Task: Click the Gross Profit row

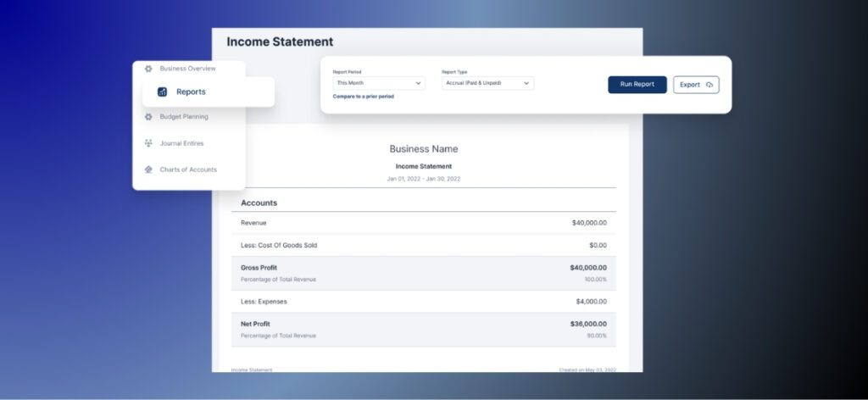Action: click(424, 273)
